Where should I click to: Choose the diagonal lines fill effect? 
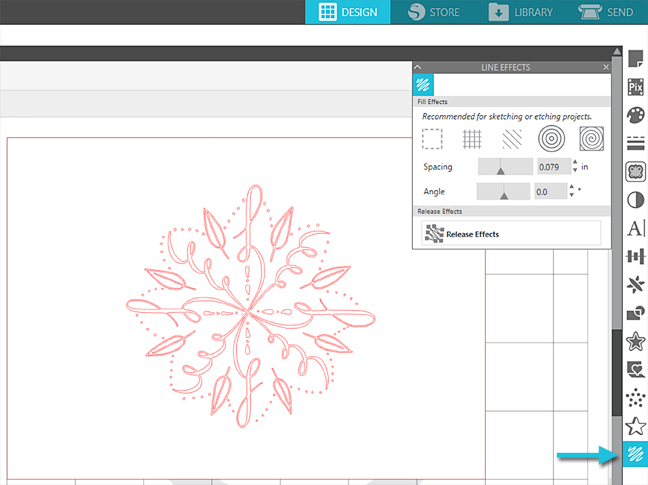coord(512,139)
